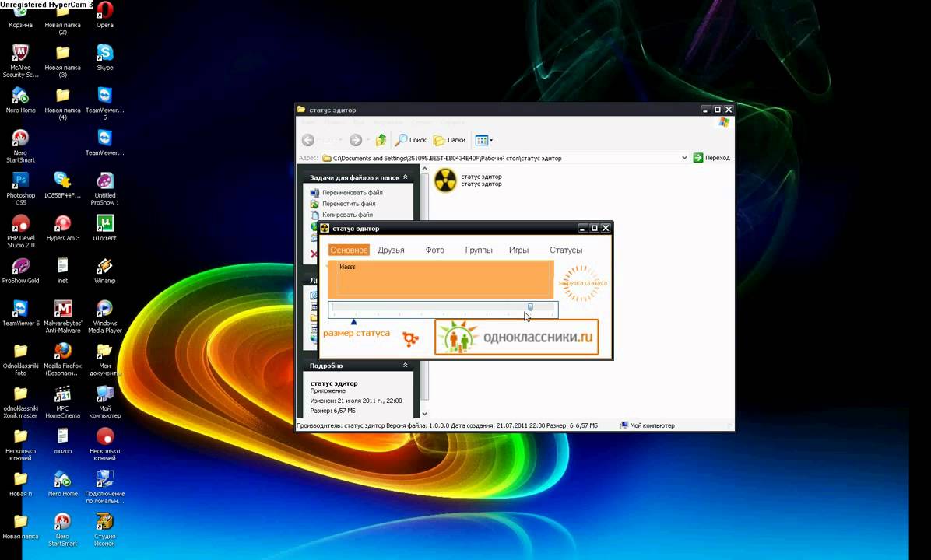
Task: Select the ProShow Gold desktop icon
Action: click(20, 271)
